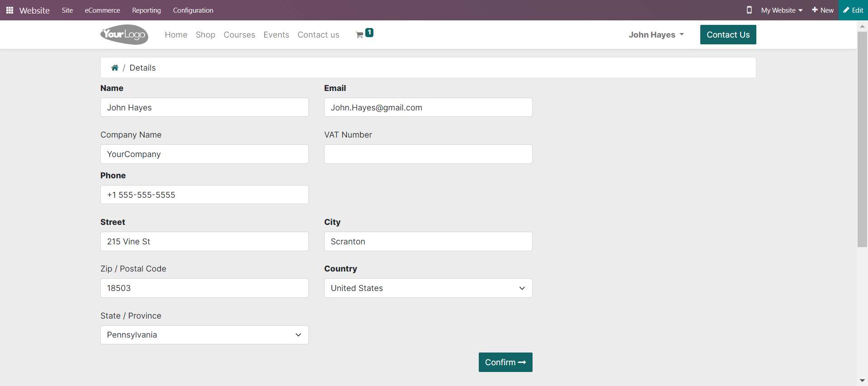Click the scrollbar up arrow
The image size is (868, 386).
pos(862,26)
